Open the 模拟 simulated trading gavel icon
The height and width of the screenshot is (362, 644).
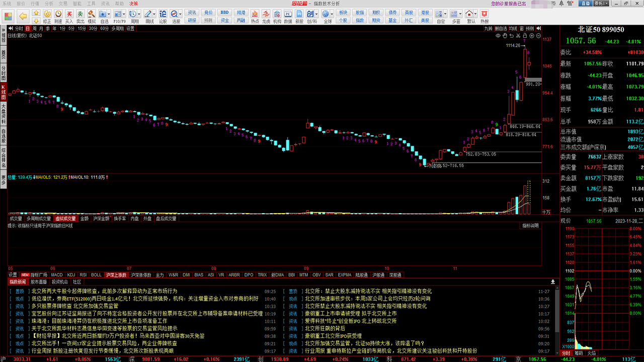92,14
